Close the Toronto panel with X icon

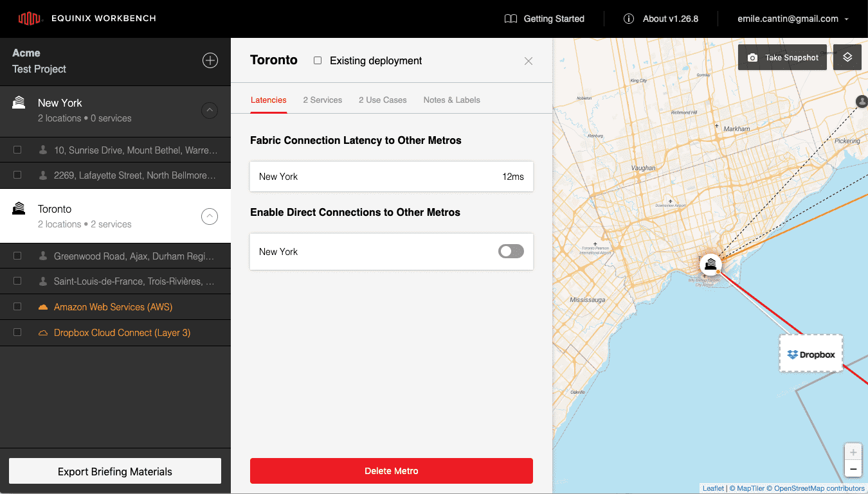[529, 61]
